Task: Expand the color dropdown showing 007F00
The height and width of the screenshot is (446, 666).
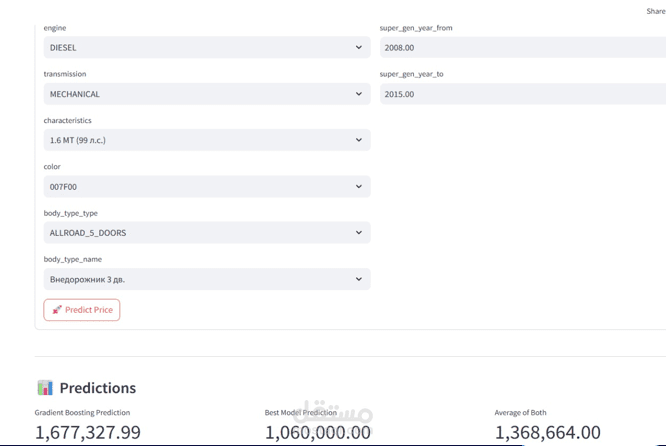Action: pos(206,187)
